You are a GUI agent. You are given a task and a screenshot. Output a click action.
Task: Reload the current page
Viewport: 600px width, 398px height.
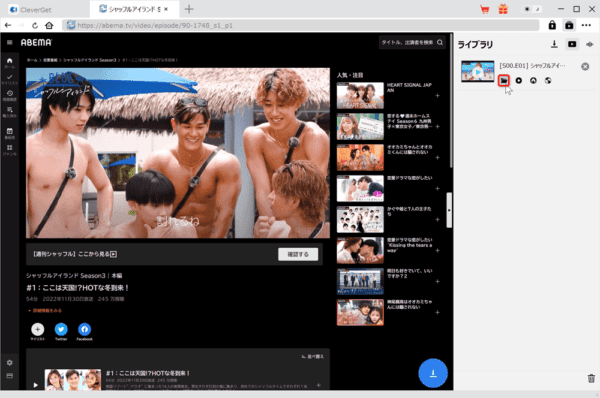click(x=35, y=25)
